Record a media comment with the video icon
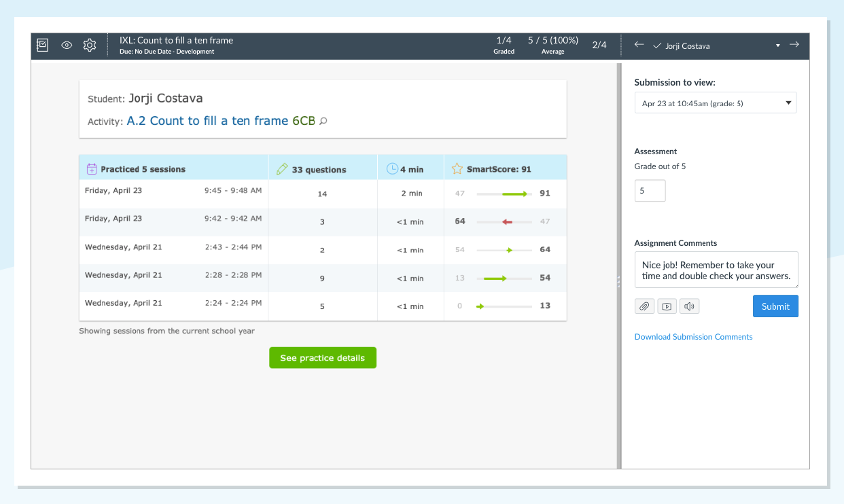 click(667, 306)
